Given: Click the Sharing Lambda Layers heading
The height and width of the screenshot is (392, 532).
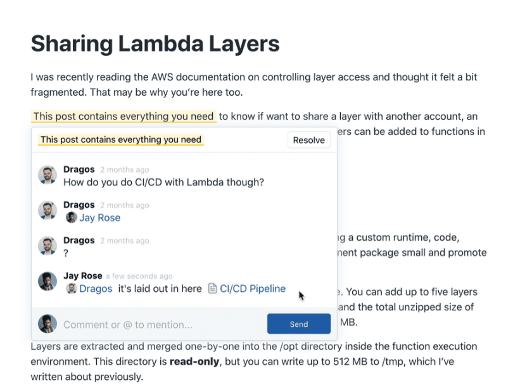Looking at the screenshot, I should click(x=155, y=44).
